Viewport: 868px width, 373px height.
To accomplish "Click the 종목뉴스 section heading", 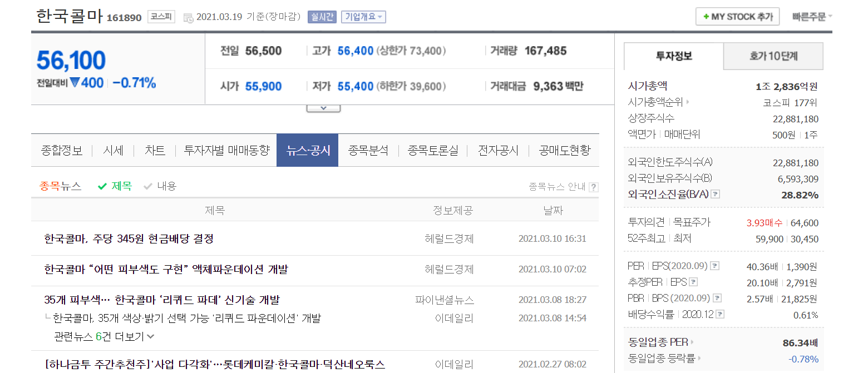I will point(61,187).
